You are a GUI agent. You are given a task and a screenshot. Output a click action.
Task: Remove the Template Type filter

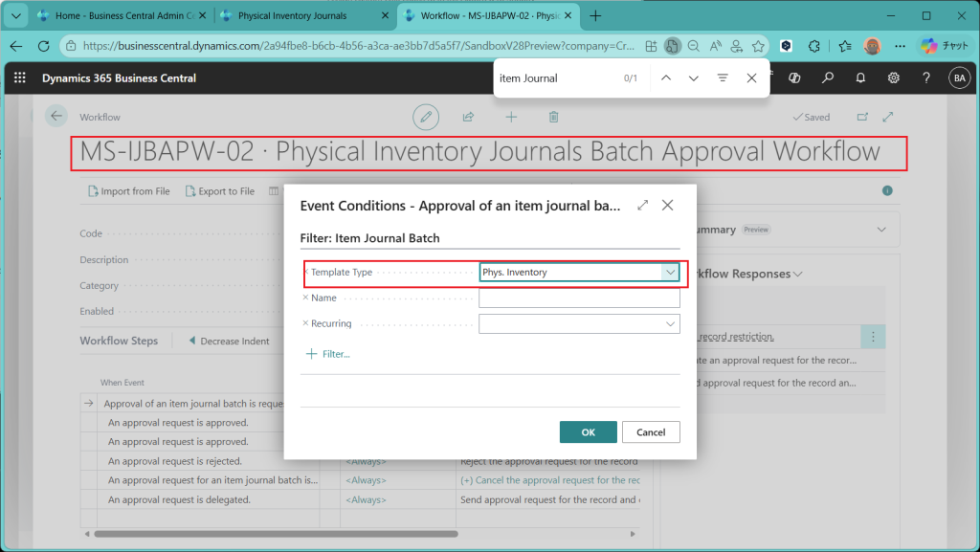306,273
